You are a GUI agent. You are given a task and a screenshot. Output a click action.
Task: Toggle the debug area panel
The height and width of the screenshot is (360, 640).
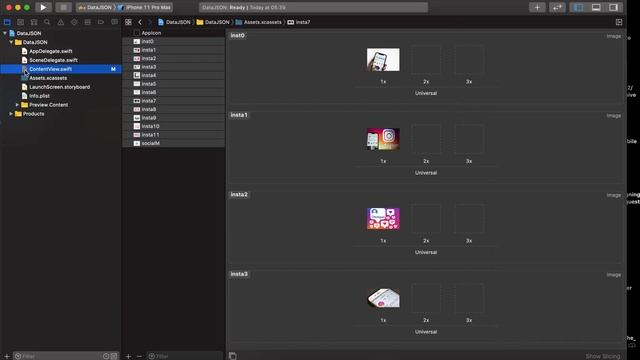tap(596, 7)
